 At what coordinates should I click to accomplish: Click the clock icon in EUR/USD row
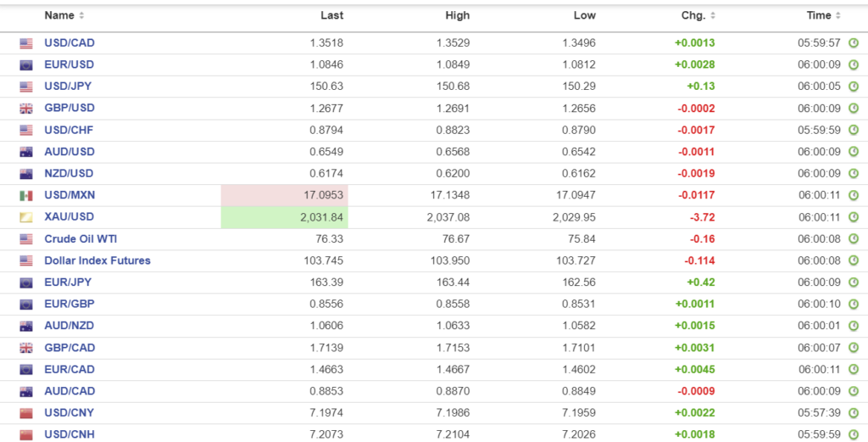854,64
